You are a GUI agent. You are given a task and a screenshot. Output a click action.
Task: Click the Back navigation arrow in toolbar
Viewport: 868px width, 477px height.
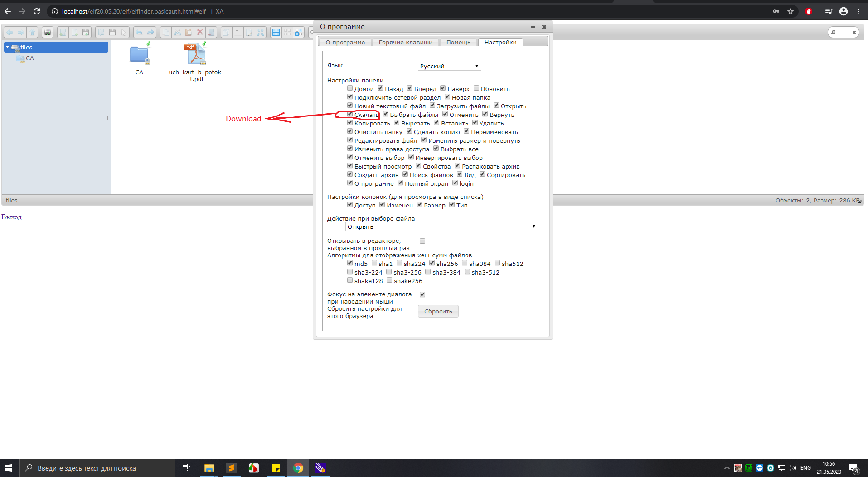[9, 32]
